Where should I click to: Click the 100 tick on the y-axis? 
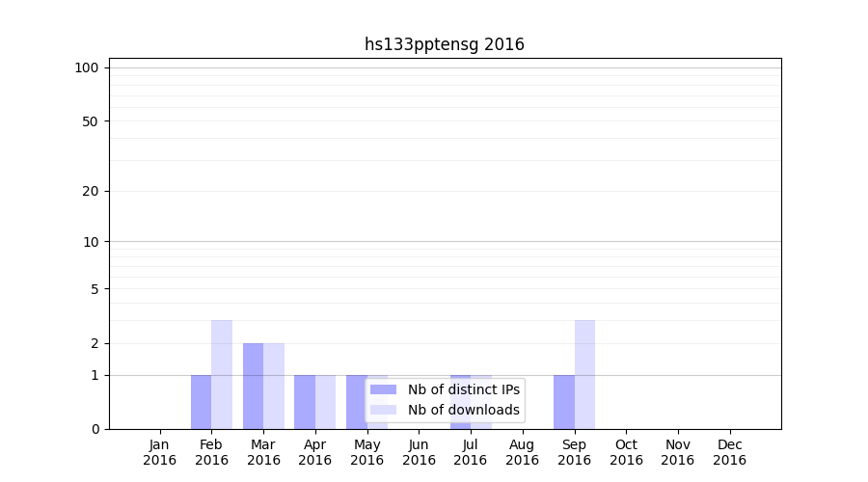(x=87, y=67)
